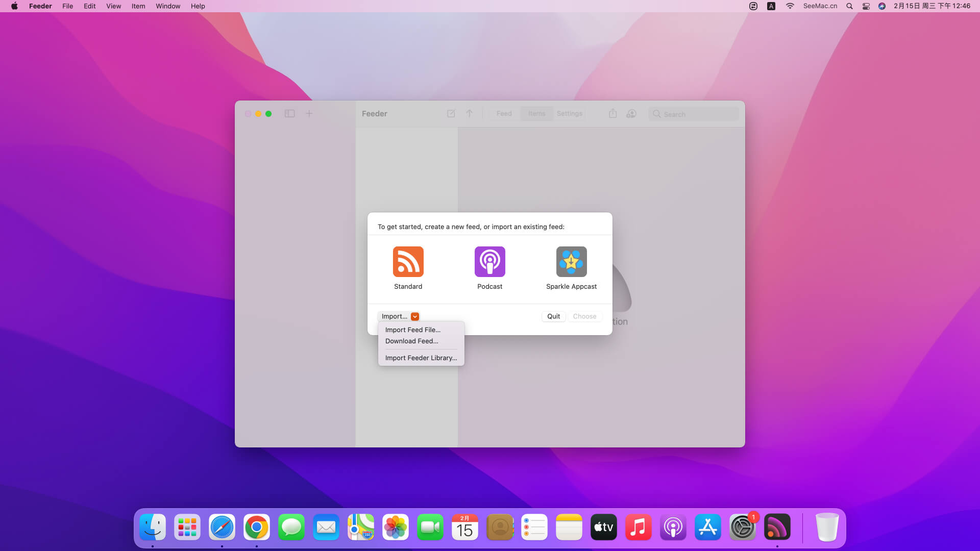Select the Podcast feed type icon
The height and width of the screenshot is (551, 980).
[489, 262]
